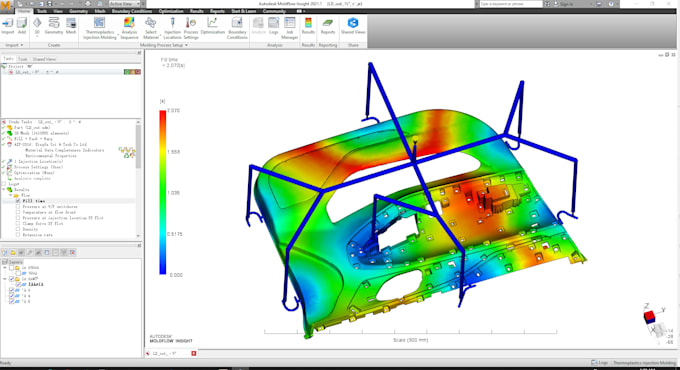Open the Mesh tool in the ribbon
This screenshot has height=370, width=680.
tap(71, 26)
